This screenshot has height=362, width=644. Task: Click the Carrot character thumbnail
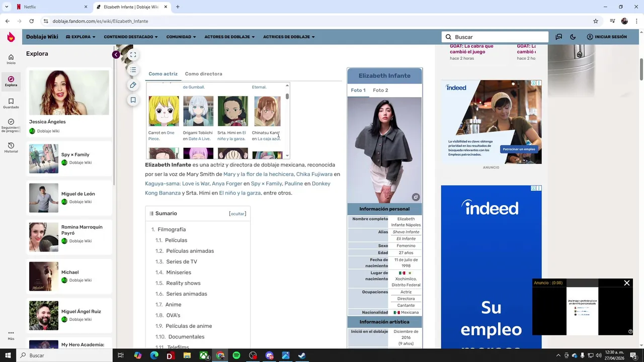[164, 111]
